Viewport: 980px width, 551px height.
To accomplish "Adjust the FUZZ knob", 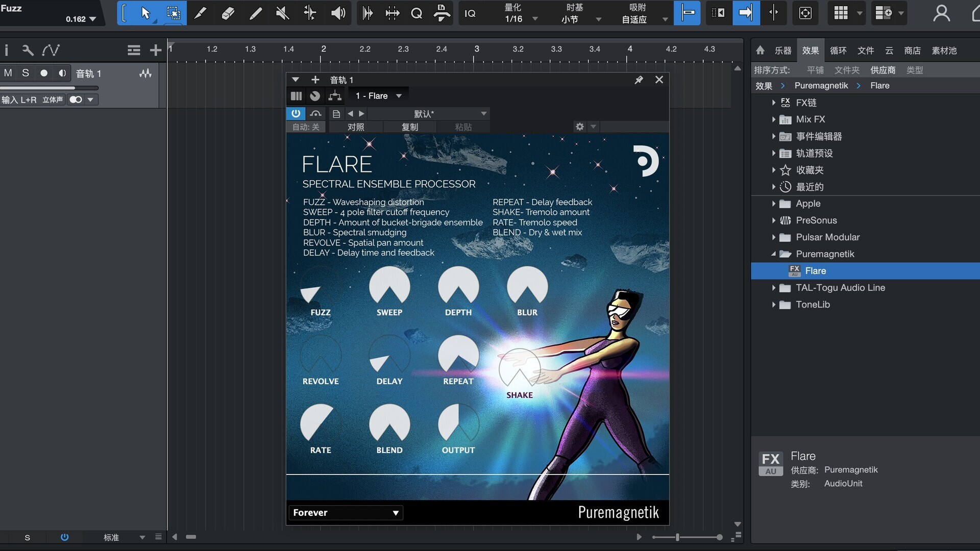I will [x=321, y=286].
